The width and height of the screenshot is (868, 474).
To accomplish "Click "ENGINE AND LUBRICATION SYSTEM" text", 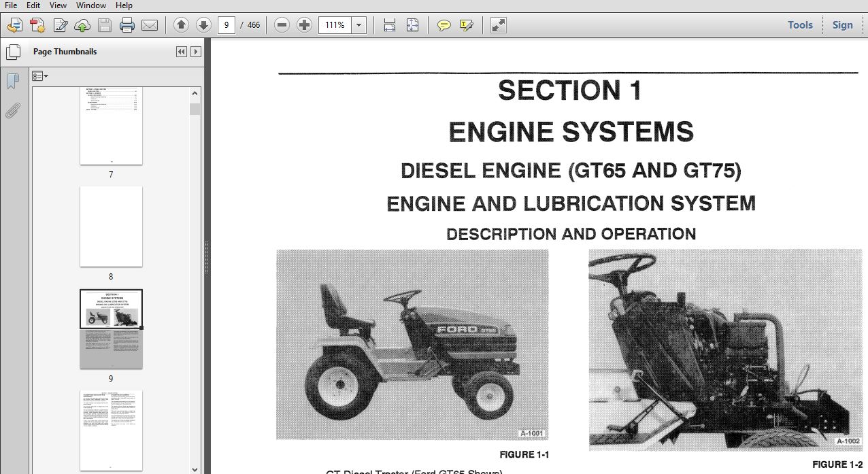I will (x=571, y=203).
